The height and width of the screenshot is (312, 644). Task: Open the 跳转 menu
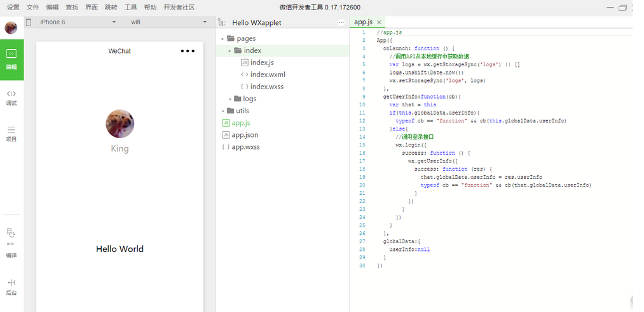click(x=111, y=8)
